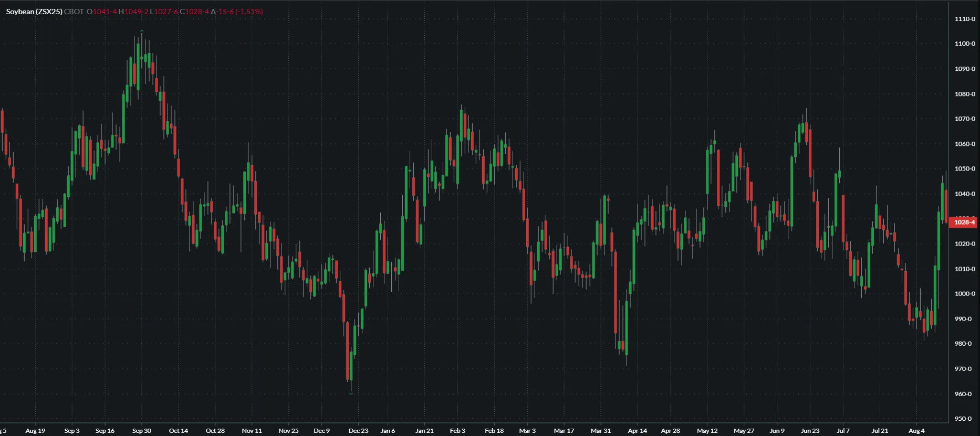Click the 1100-0 price axis label
This screenshot has height=436, width=980.
point(965,44)
